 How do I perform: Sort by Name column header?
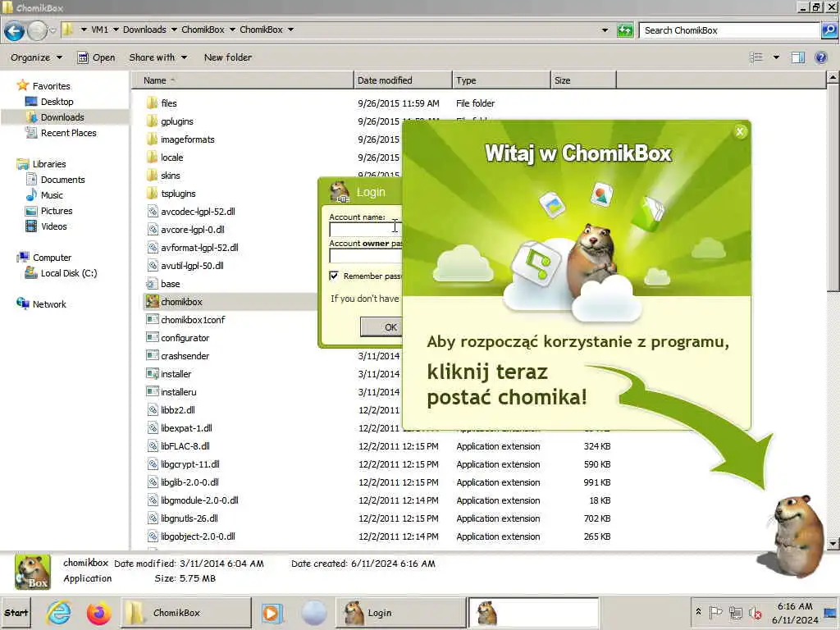(x=243, y=80)
